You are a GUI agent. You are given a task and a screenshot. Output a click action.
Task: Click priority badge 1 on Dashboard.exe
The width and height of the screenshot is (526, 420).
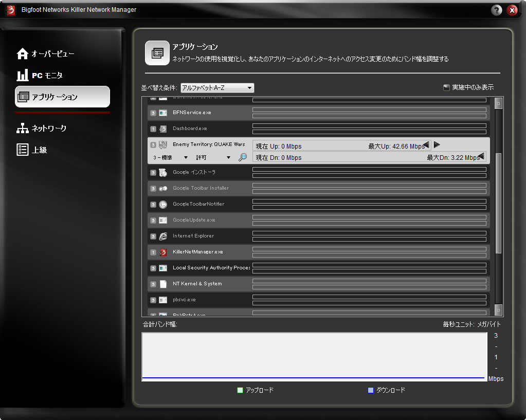[x=153, y=129]
